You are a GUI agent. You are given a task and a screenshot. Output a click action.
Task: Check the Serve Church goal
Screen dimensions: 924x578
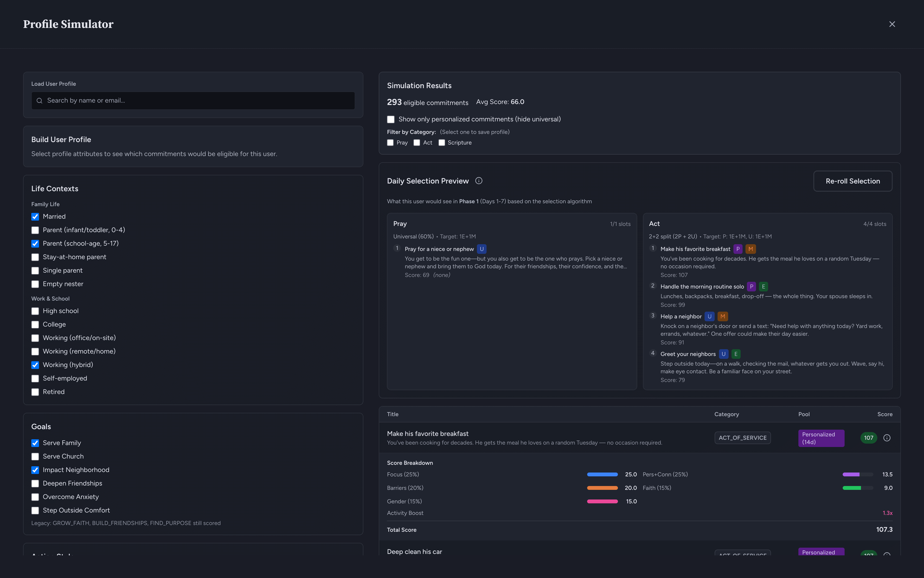[x=35, y=456]
